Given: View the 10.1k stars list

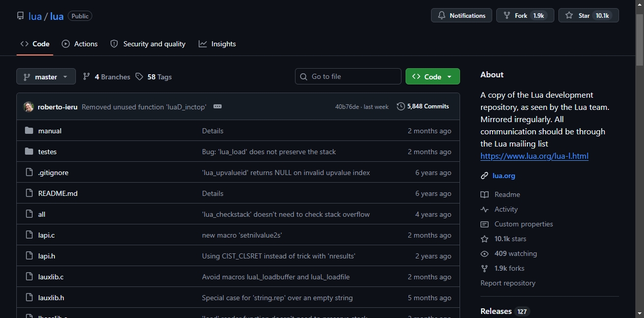Looking at the screenshot, I should [x=503, y=239].
